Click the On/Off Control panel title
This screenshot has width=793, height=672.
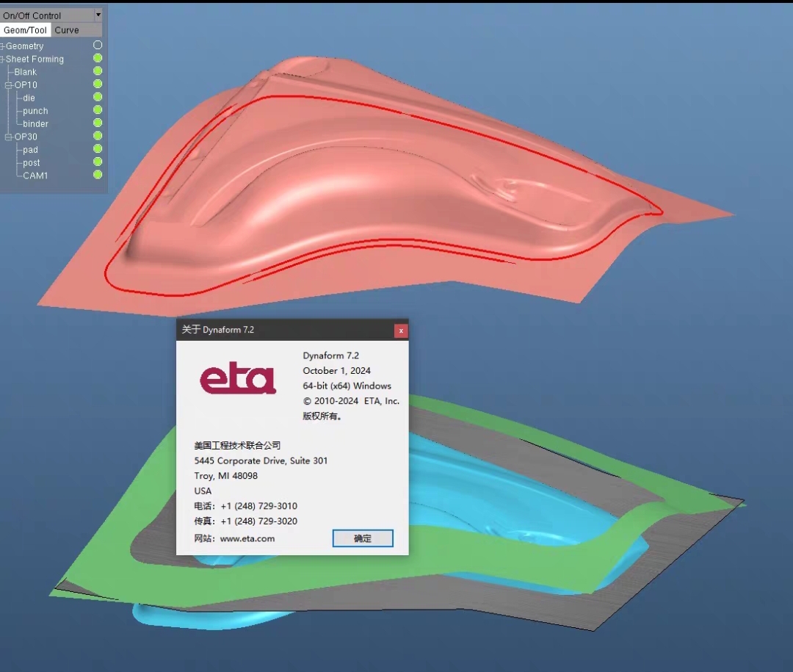coord(32,15)
